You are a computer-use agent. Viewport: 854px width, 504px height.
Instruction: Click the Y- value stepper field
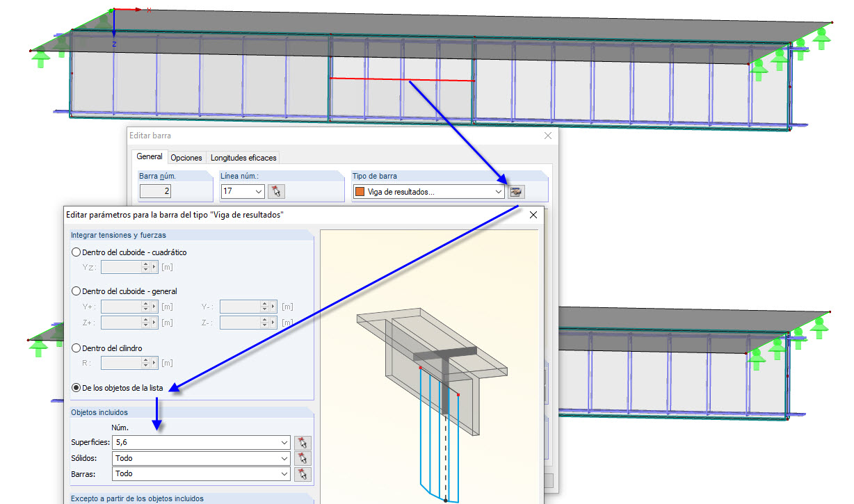click(249, 306)
